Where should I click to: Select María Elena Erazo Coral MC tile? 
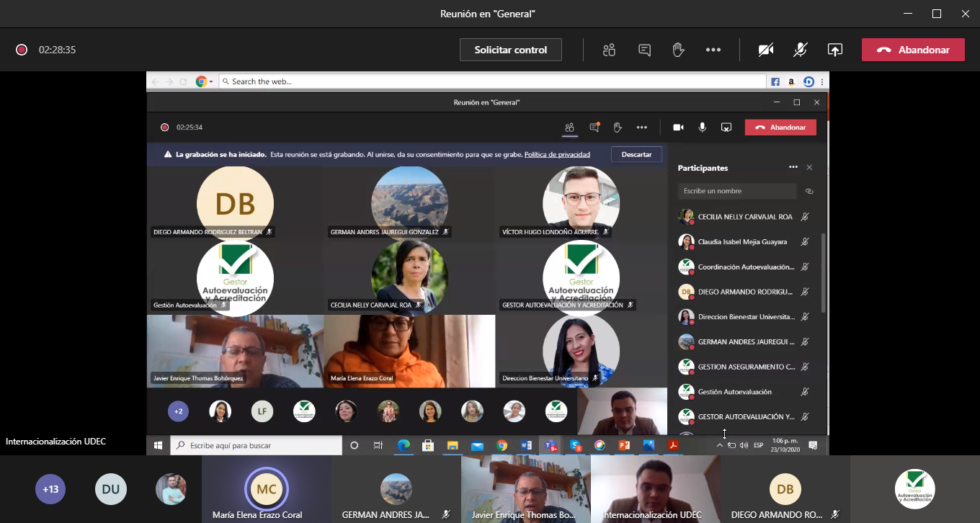tap(267, 489)
